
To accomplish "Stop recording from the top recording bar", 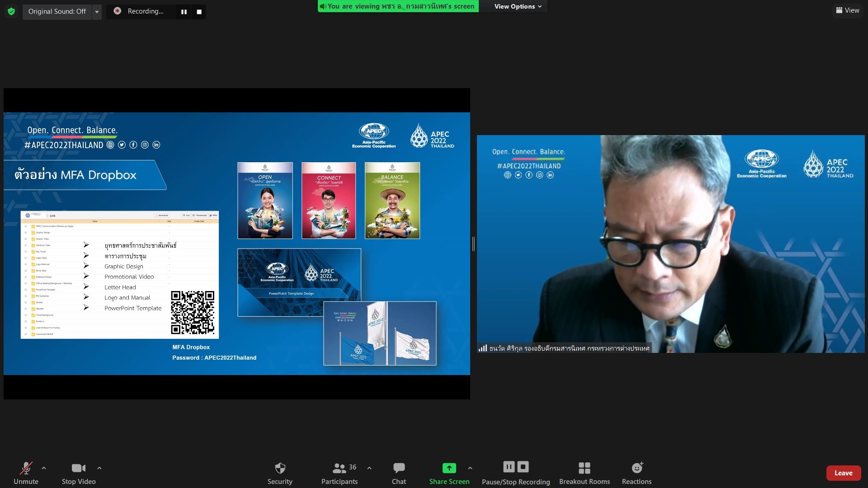I will point(199,12).
